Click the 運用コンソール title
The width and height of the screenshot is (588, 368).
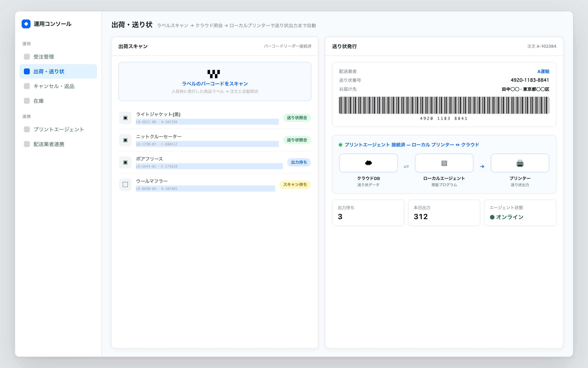coord(53,24)
